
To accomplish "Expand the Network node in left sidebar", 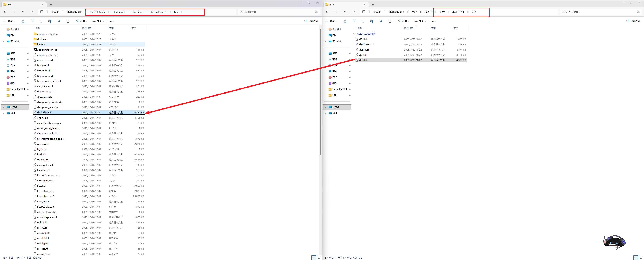I will point(3,113).
